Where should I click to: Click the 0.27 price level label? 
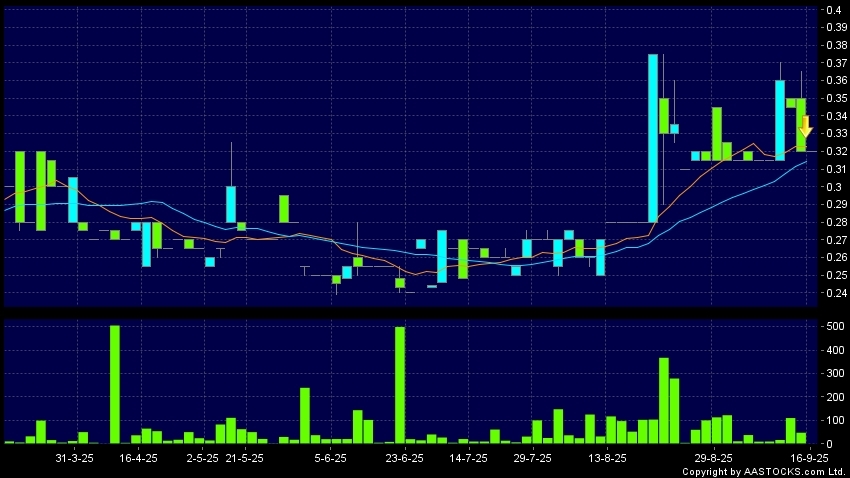[837, 240]
